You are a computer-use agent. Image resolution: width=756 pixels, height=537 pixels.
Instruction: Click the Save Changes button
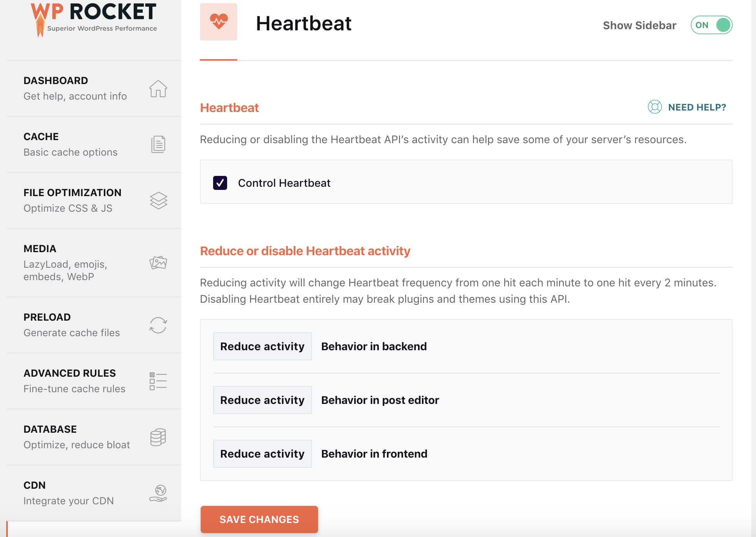point(259,519)
